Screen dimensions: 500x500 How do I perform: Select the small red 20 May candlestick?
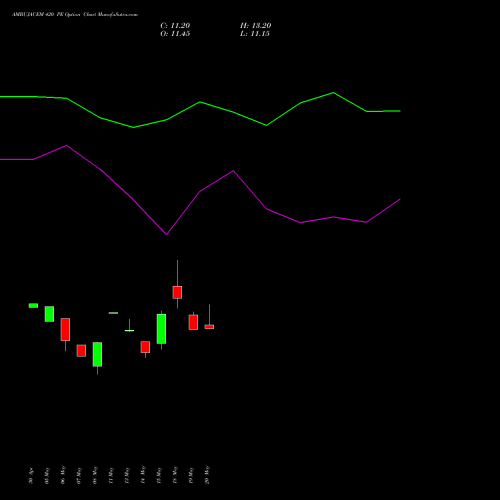tap(209, 327)
